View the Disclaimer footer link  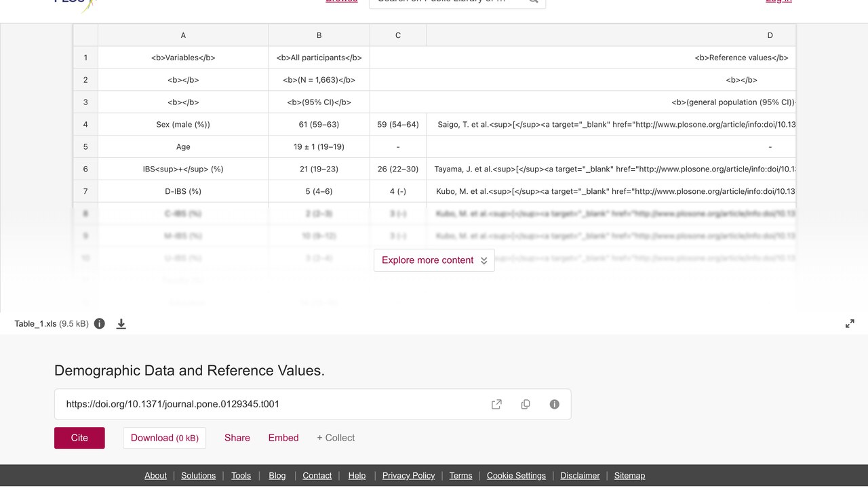pos(580,476)
